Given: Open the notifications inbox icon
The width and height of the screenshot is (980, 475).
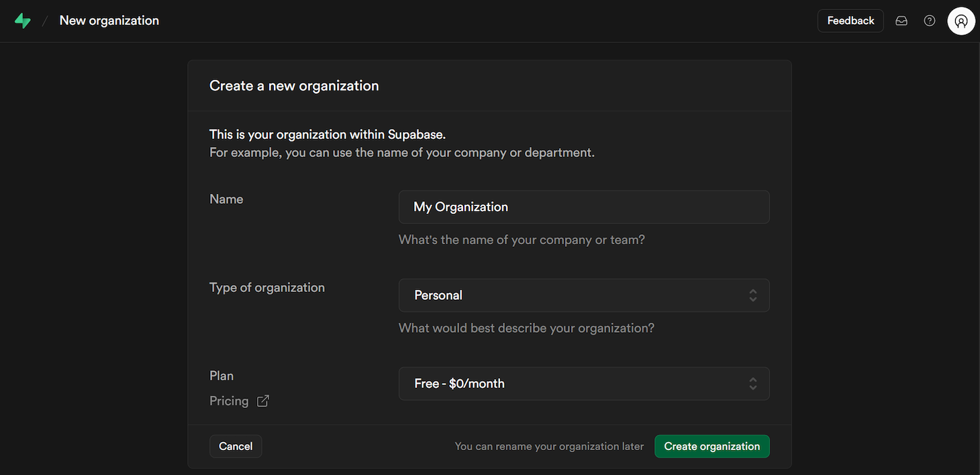Looking at the screenshot, I should 901,21.
